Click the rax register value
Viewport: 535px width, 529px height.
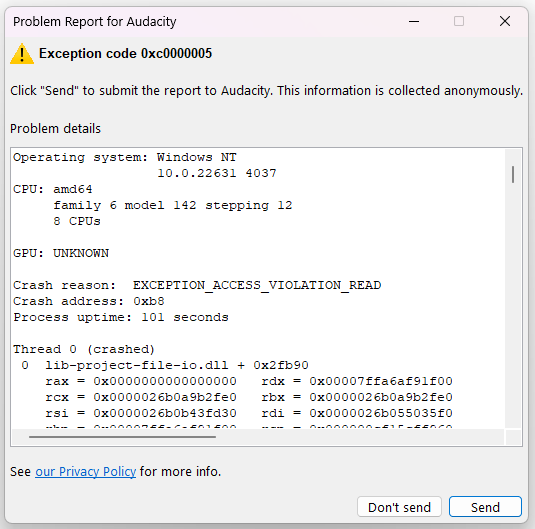coord(165,381)
